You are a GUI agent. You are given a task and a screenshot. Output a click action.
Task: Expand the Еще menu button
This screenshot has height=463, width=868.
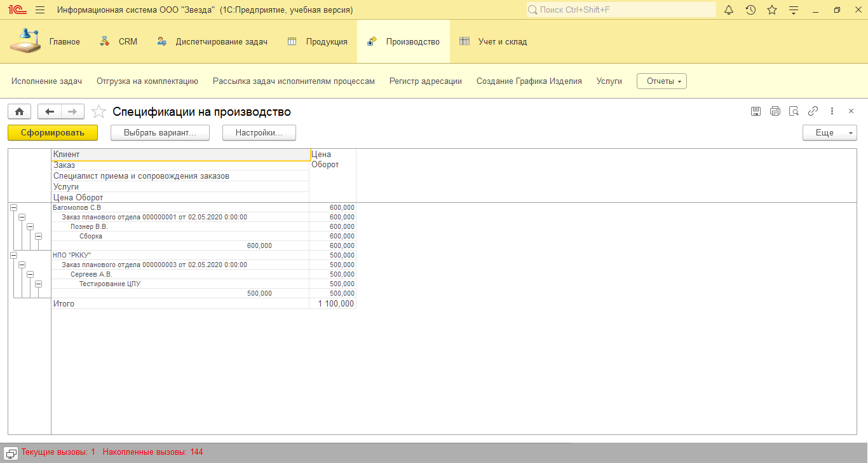coord(830,133)
